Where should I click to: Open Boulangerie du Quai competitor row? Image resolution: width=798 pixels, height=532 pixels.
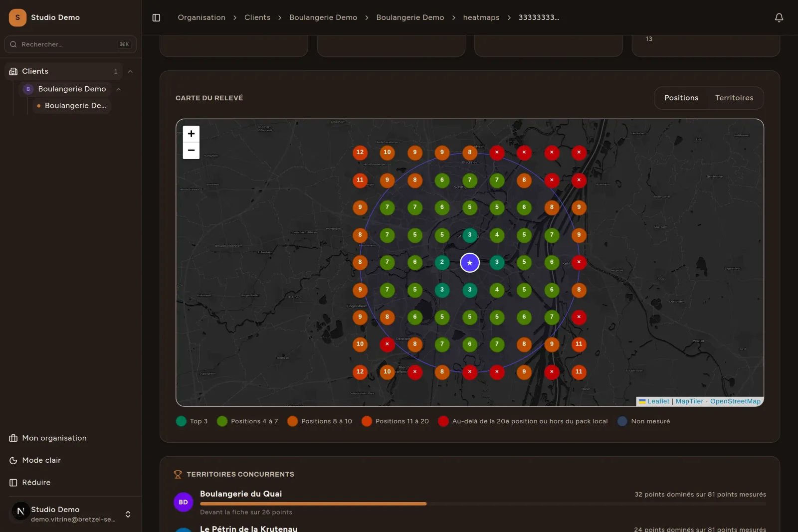pos(470,502)
